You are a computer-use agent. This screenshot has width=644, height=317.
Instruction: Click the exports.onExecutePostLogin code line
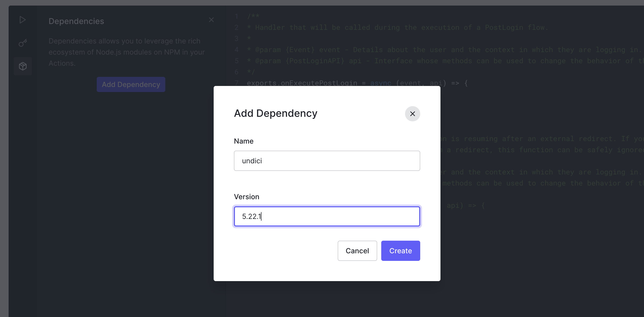[357, 83]
